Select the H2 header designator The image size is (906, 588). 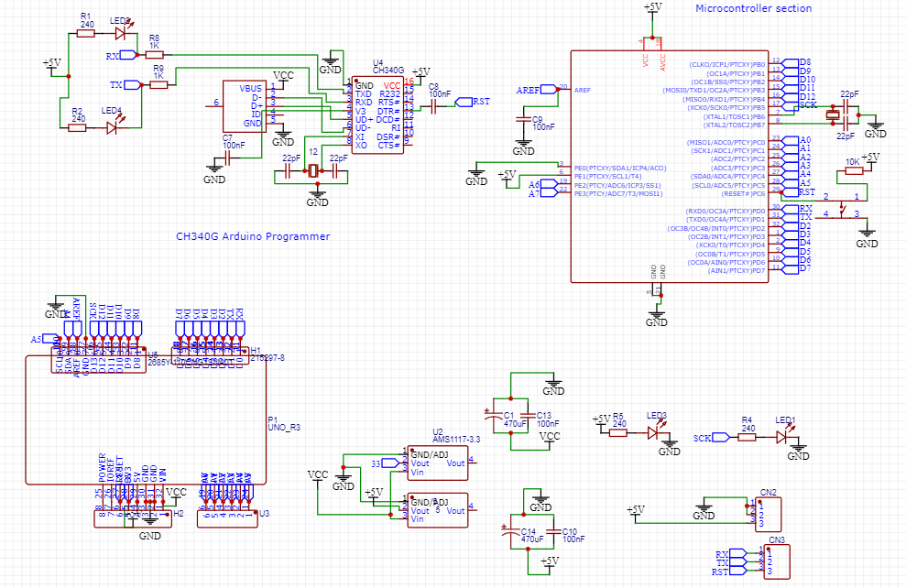tap(179, 514)
